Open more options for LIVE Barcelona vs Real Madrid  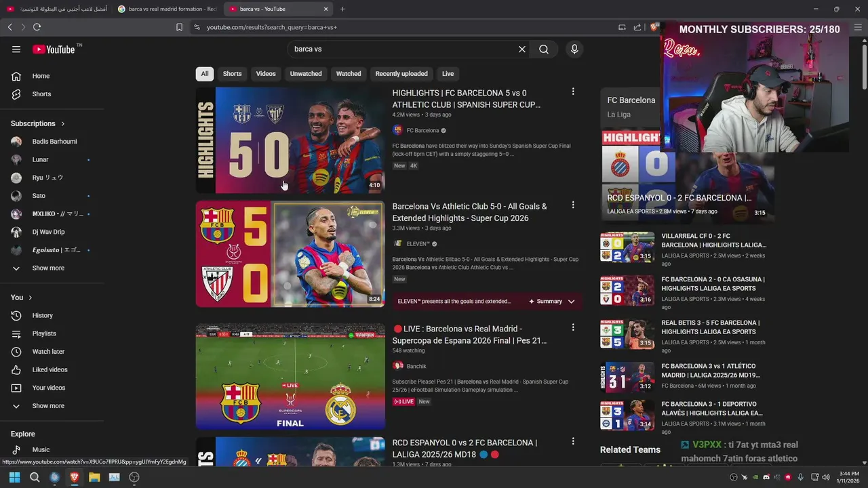573,327
